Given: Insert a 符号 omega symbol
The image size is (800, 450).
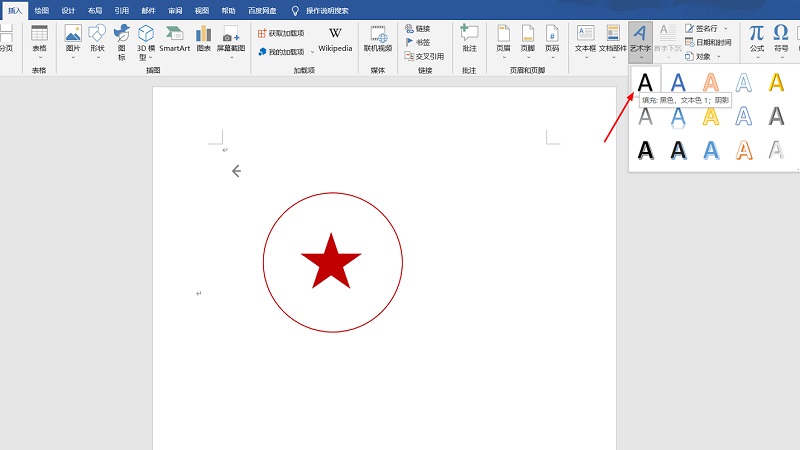Looking at the screenshot, I should coord(781,39).
